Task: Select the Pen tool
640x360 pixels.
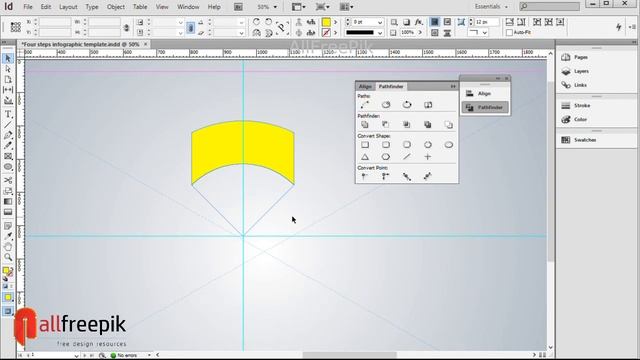Action: point(8,135)
